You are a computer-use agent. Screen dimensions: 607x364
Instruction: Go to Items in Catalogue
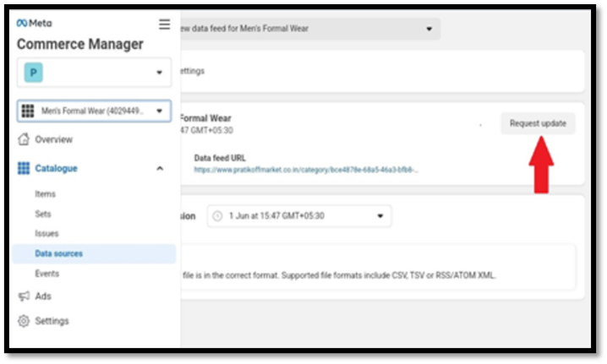46,194
